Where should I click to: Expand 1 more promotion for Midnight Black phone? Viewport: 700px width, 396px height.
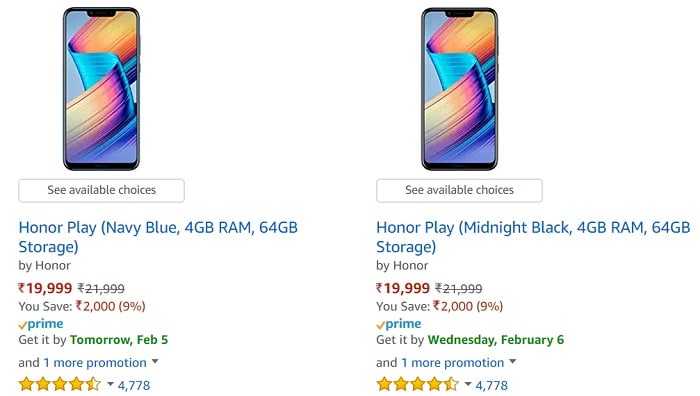[512, 362]
